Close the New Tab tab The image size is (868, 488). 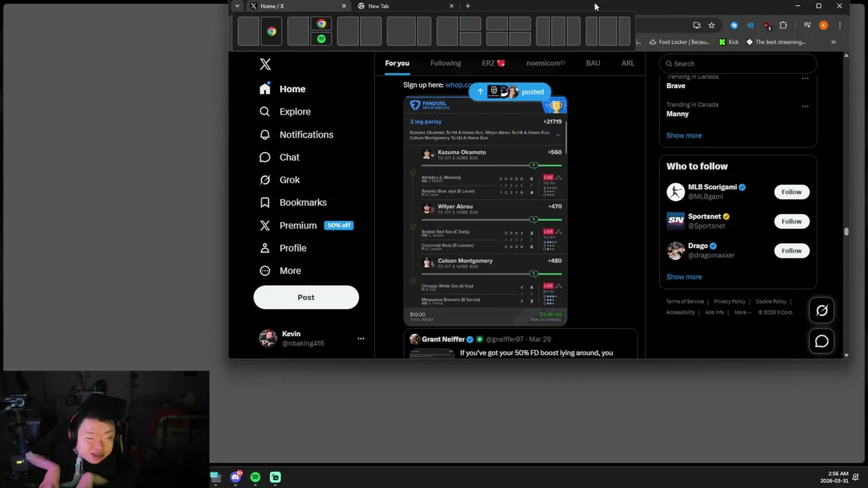tap(452, 6)
